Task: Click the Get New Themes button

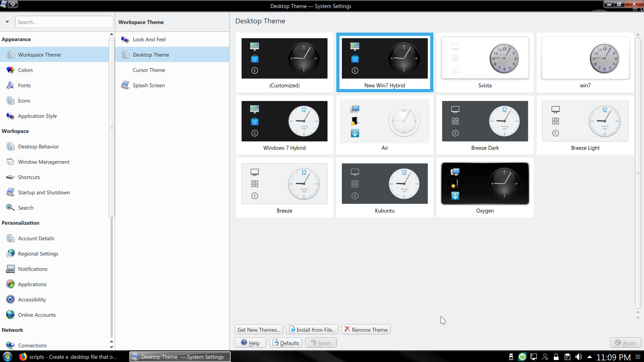Action: click(259, 330)
